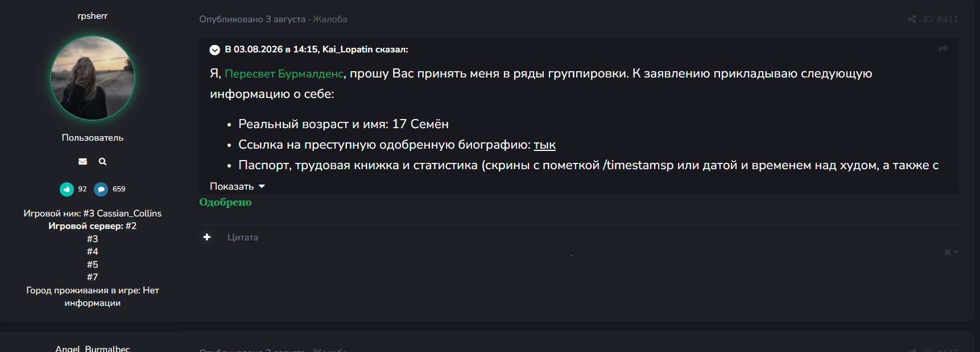
Task: Click the magnifier find-content icon in profile
Action: pyautogui.click(x=102, y=162)
